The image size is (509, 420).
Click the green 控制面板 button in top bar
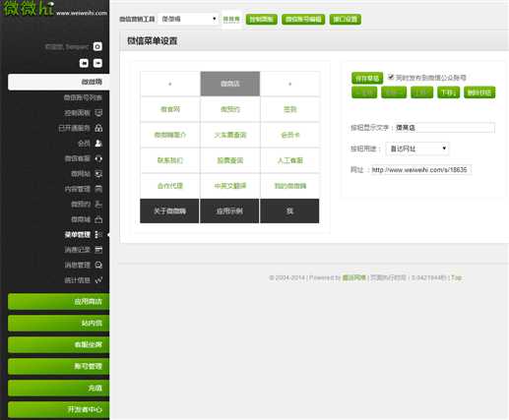tap(262, 20)
